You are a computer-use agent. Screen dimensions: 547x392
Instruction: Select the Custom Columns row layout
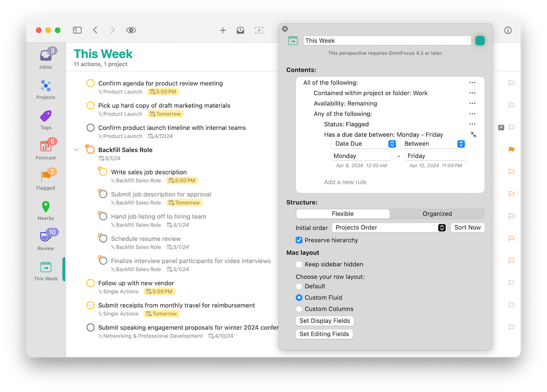tap(299, 309)
